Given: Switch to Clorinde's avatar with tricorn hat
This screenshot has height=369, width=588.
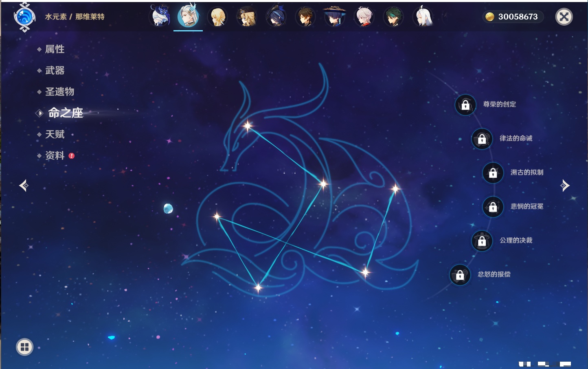Looking at the screenshot, I should 276,17.
